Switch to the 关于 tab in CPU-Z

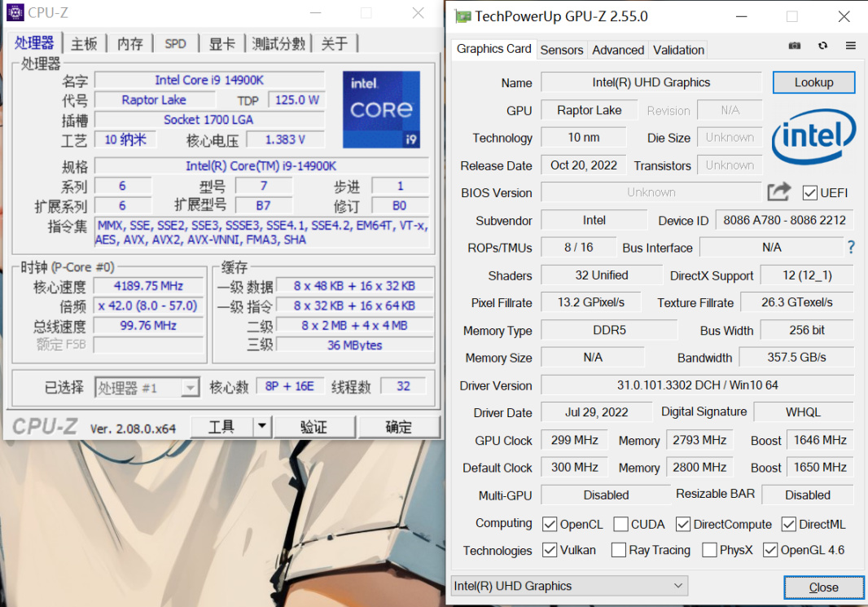[x=335, y=44]
